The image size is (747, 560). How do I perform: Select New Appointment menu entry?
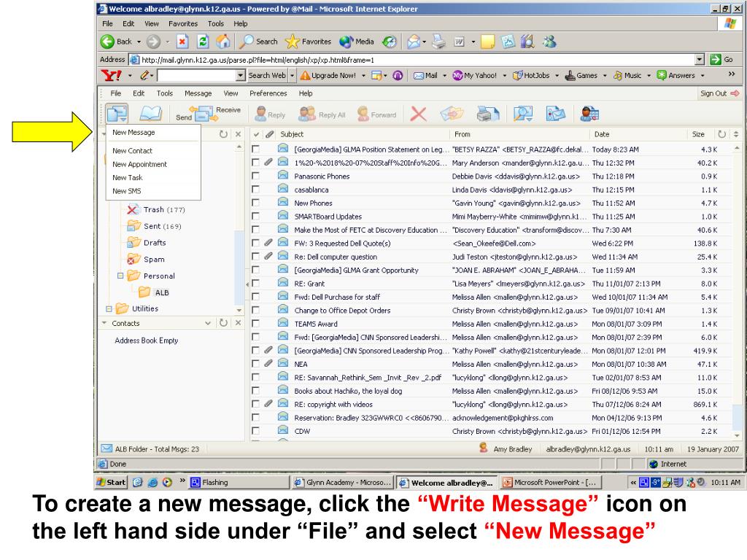pos(139,164)
